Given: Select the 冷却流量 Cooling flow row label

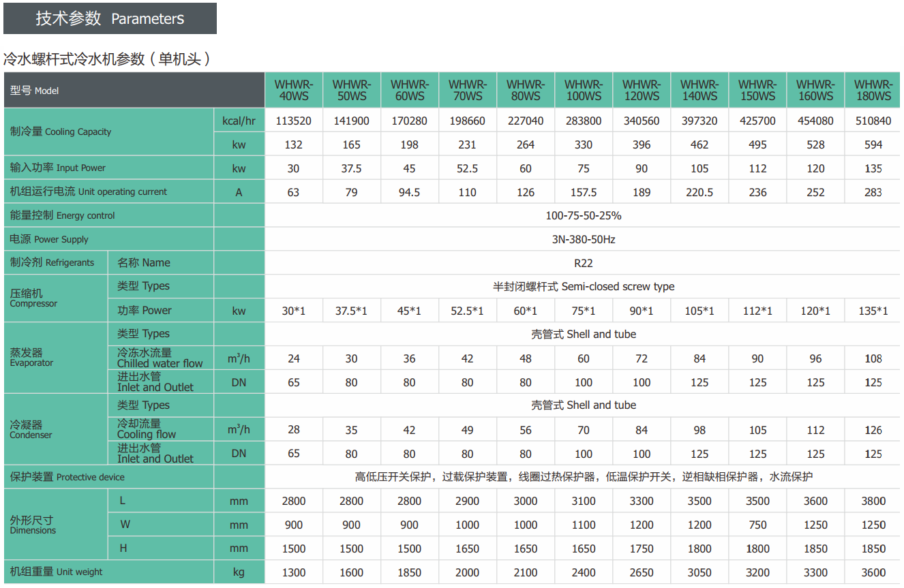Looking at the screenshot, I should (x=147, y=429).
